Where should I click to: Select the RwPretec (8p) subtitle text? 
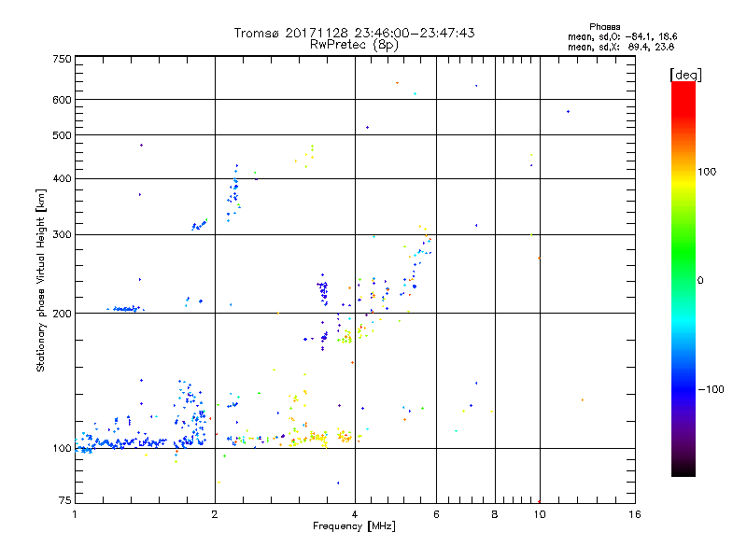click(x=354, y=44)
